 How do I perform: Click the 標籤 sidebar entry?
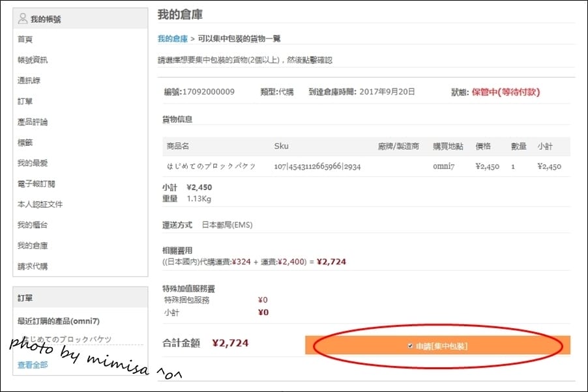tap(25, 143)
